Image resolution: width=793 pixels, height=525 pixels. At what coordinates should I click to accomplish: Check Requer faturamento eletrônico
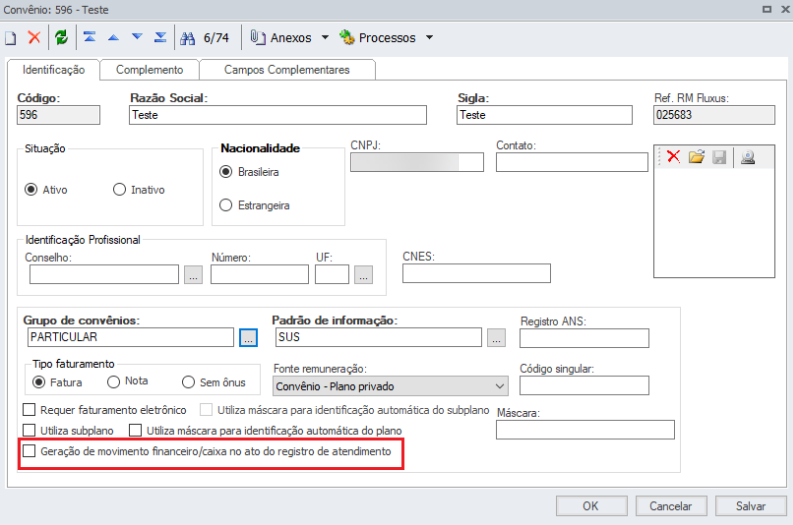pyautogui.click(x=29, y=409)
